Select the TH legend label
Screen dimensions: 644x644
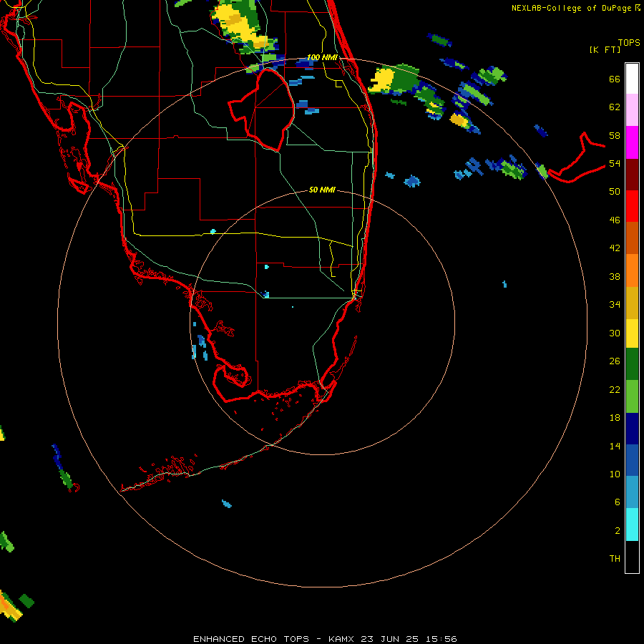[615, 559]
